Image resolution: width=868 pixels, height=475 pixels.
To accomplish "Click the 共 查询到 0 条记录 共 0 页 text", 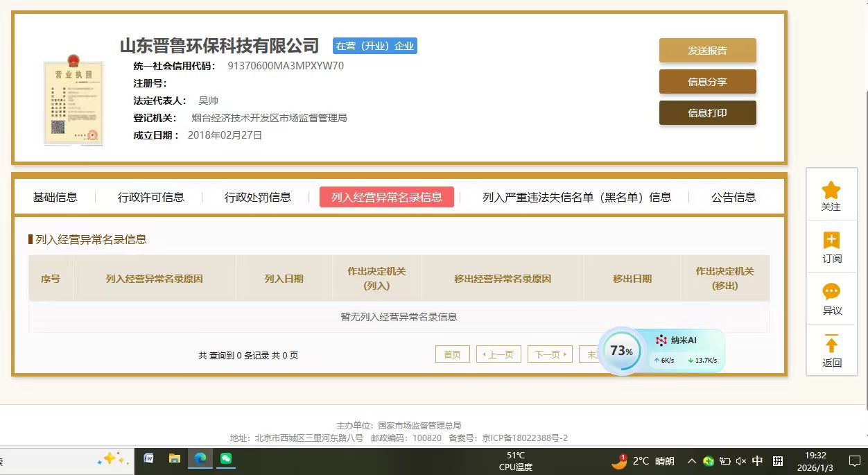I will 248,355.
